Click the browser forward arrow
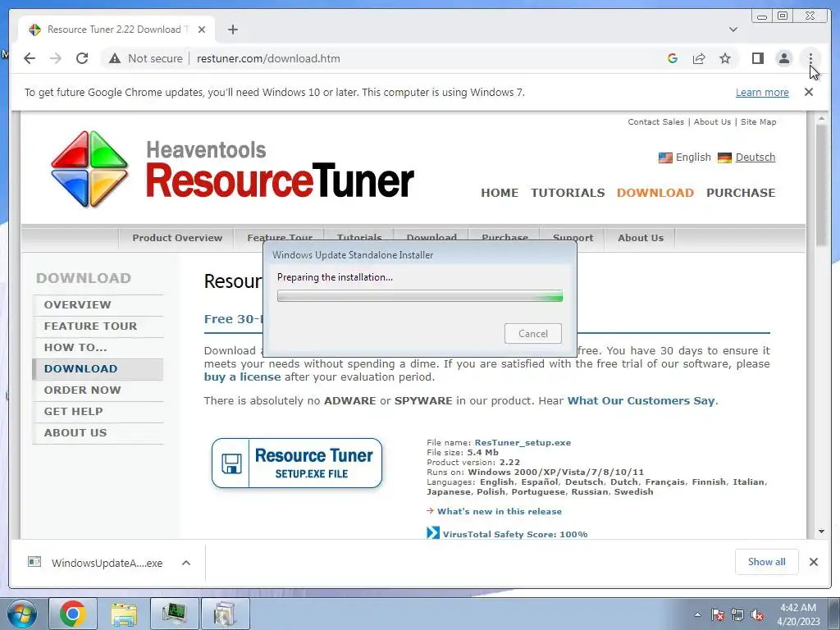Image resolution: width=840 pixels, height=630 pixels. pos(56,58)
